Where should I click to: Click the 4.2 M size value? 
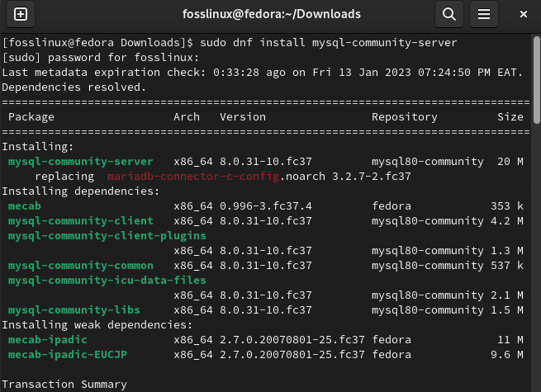[x=507, y=221]
